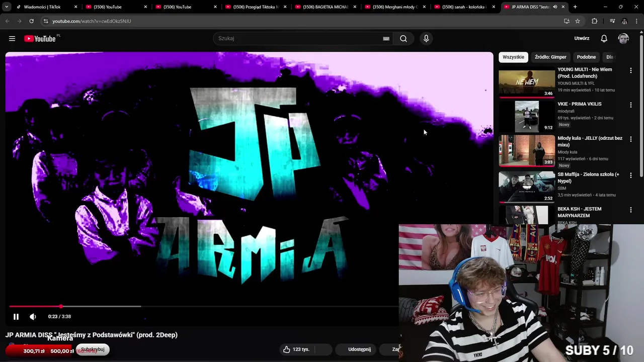Switch to BAGIETKA MICHA tab
Viewport: 644px width, 362px height.
325,7
